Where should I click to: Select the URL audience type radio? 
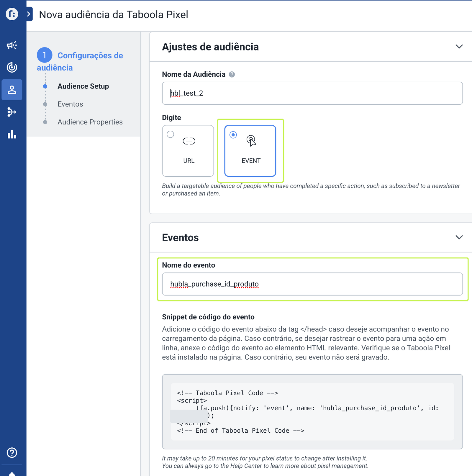[170, 134]
